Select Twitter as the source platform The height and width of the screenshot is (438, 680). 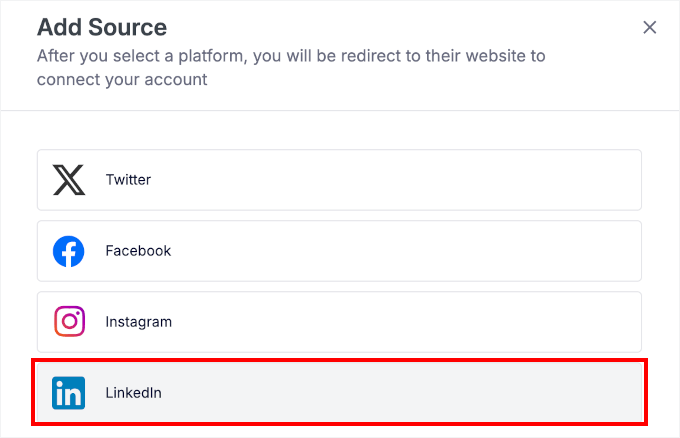pos(339,180)
